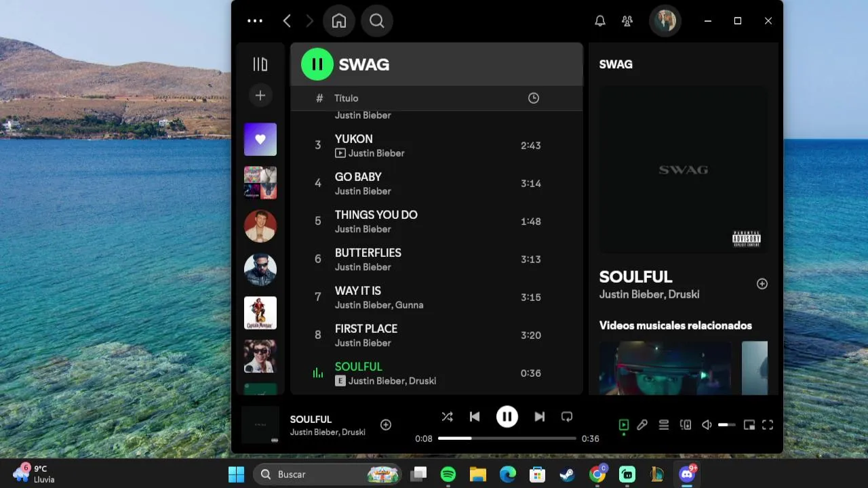The height and width of the screenshot is (488, 868).
Task: Adjust the volume slider
Action: pos(727,425)
